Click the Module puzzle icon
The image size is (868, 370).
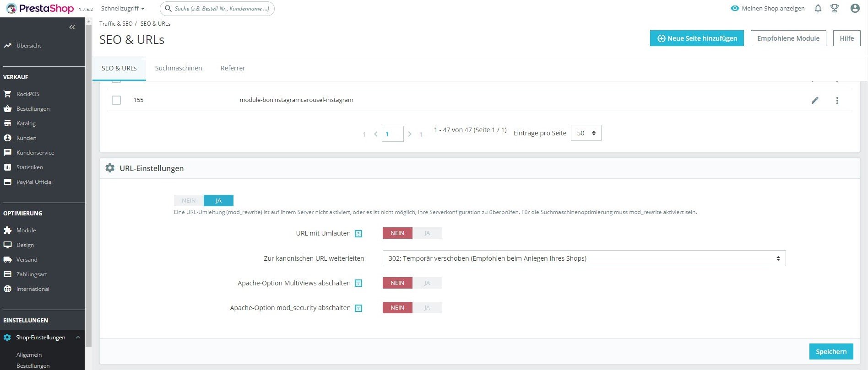pyautogui.click(x=7, y=231)
